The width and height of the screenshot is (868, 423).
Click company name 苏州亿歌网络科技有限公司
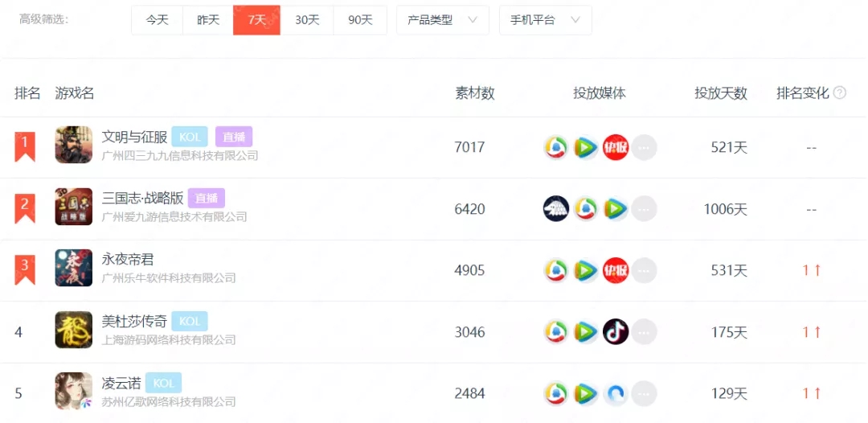[x=169, y=401]
